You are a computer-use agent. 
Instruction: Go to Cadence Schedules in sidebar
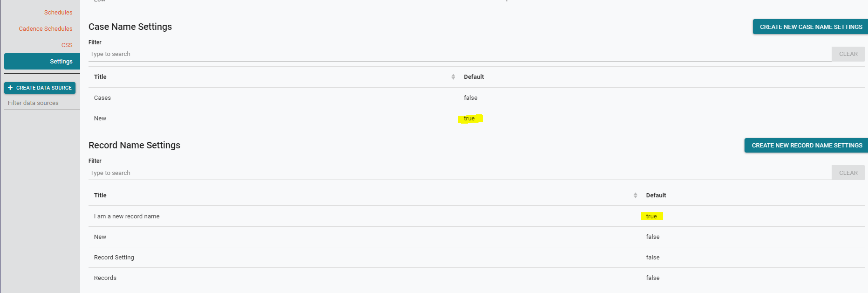46,29
